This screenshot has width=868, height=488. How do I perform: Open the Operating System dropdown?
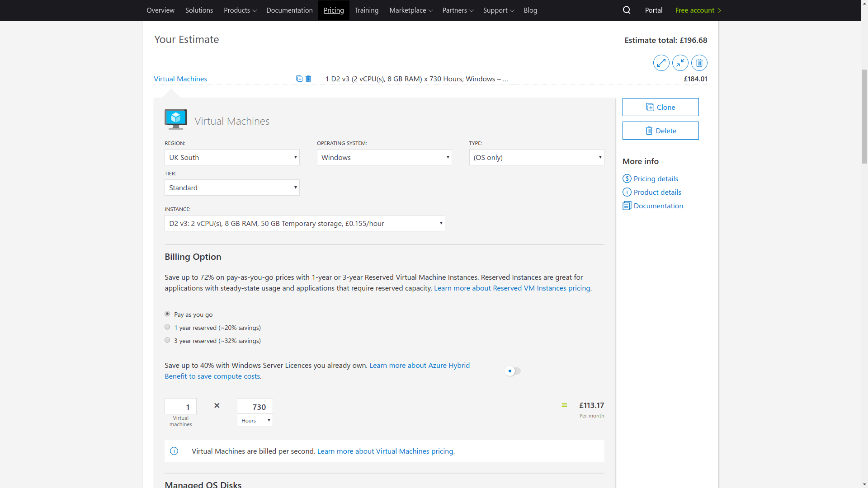pyautogui.click(x=384, y=157)
